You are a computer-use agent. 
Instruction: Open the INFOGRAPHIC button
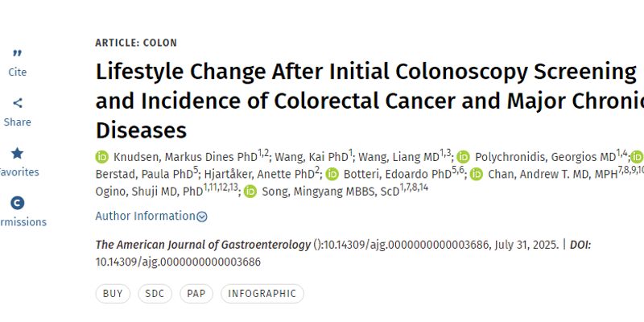point(262,294)
